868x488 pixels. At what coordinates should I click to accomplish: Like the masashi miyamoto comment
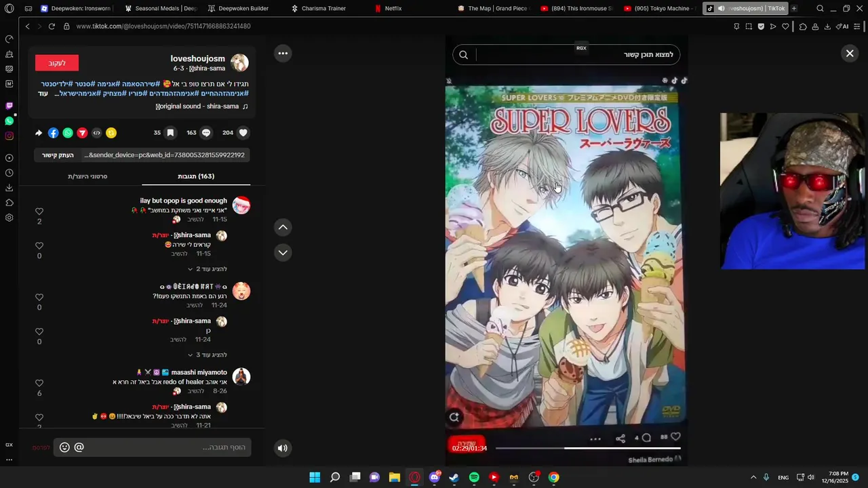coord(39,383)
